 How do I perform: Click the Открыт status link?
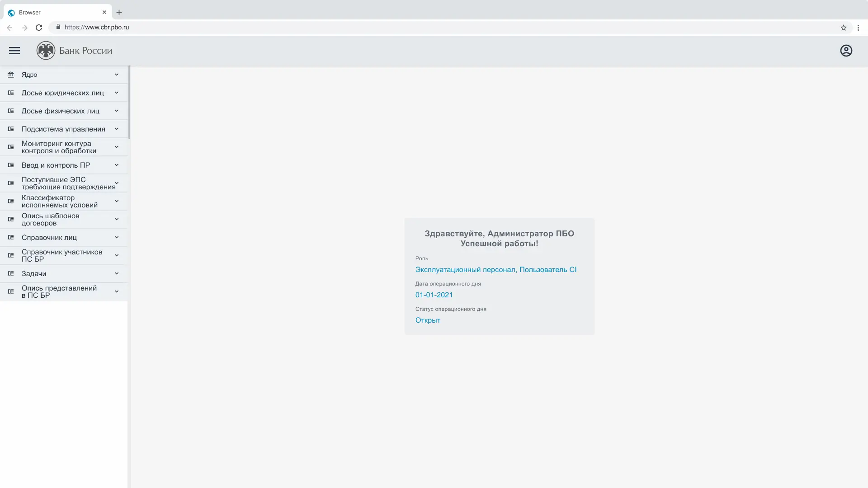pos(427,320)
